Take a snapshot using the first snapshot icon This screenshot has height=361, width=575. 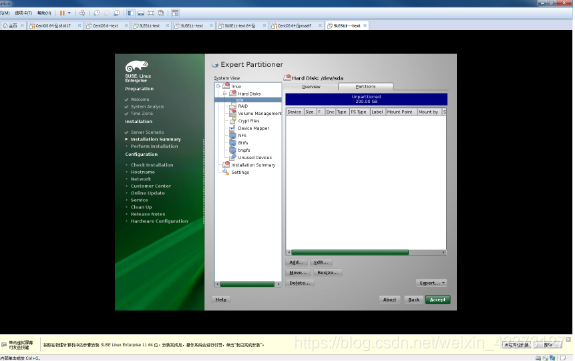tap(96, 13)
